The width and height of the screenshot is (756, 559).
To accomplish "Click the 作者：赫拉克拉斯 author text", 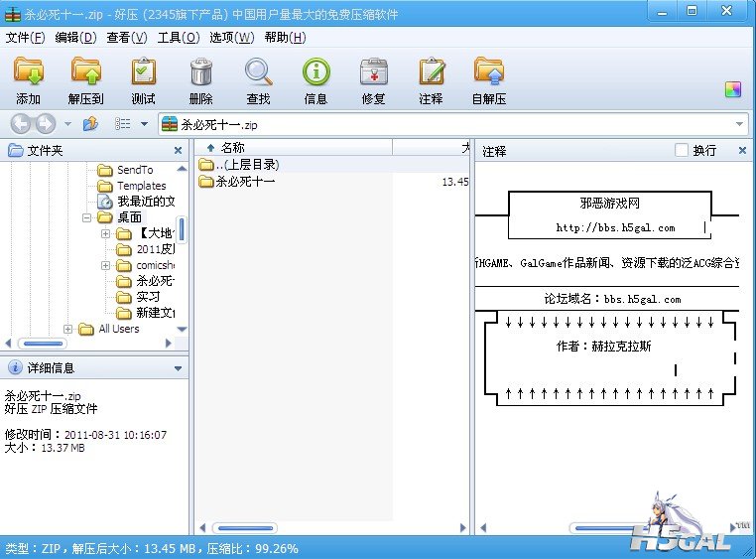I will click(603, 347).
